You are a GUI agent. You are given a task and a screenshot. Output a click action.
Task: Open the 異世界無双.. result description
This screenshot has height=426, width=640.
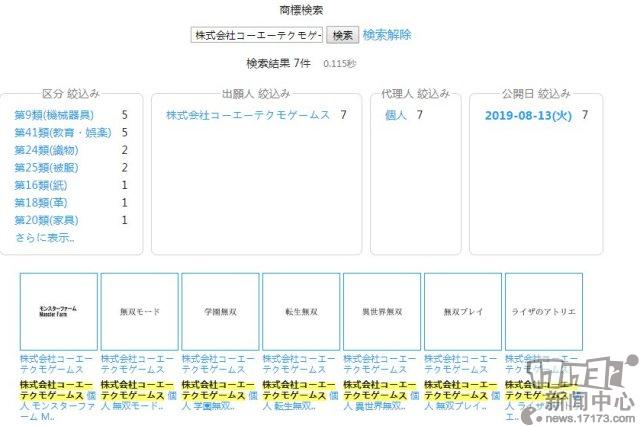tap(381, 395)
